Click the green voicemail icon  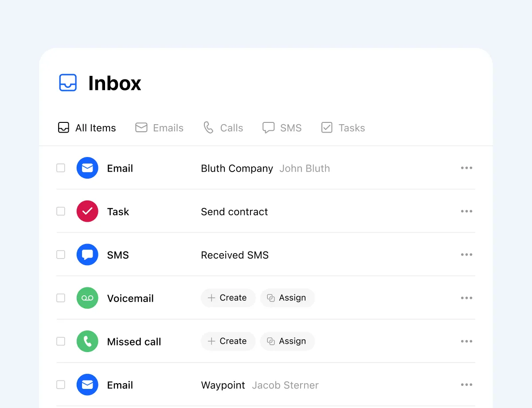click(87, 298)
